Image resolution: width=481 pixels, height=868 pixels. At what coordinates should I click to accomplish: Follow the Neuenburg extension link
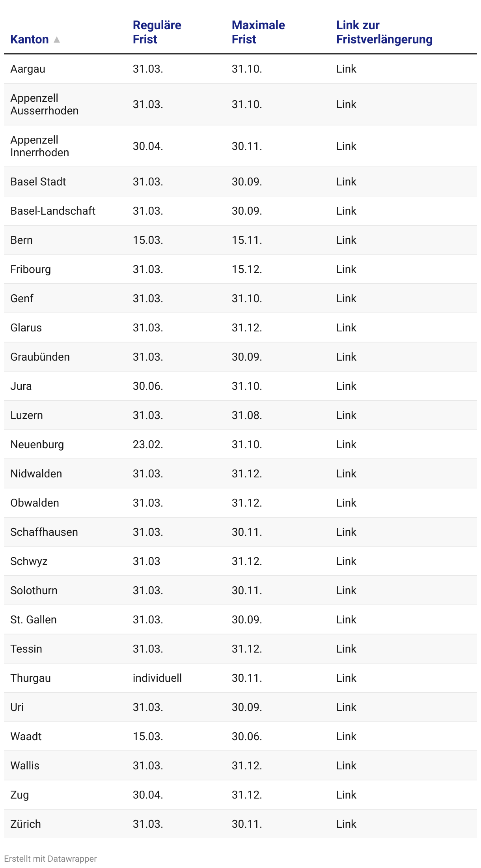point(346,444)
